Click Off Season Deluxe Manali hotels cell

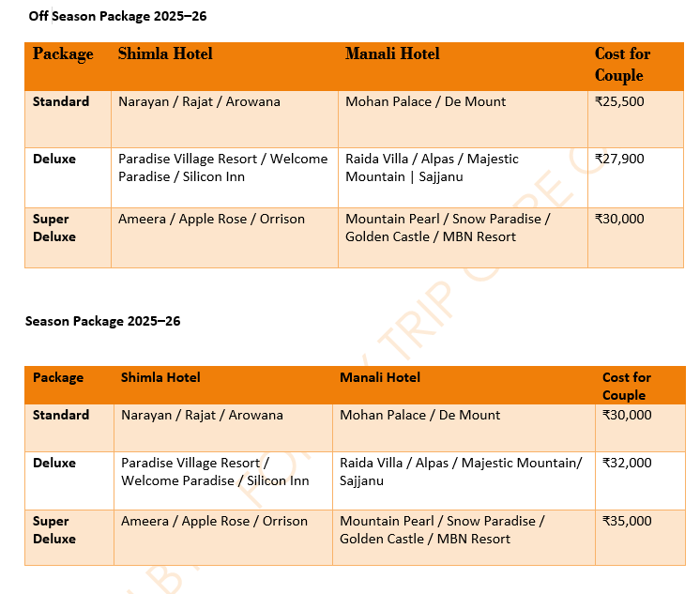pyautogui.click(x=432, y=168)
